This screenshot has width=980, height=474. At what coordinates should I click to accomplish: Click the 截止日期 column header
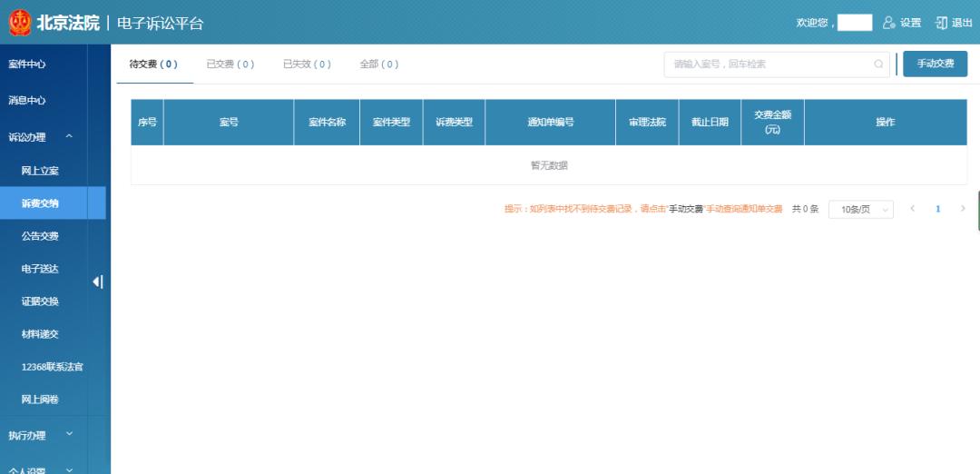click(710, 123)
